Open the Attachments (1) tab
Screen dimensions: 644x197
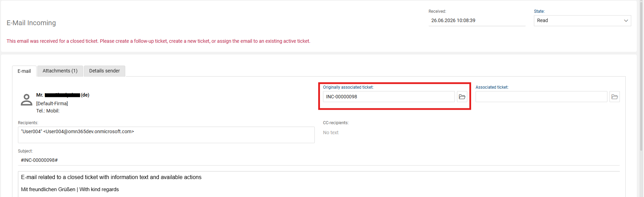(x=60, y=71)
